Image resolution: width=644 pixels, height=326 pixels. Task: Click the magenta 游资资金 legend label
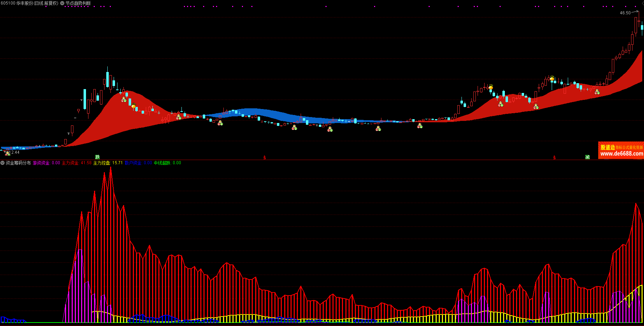coord(41,163)
